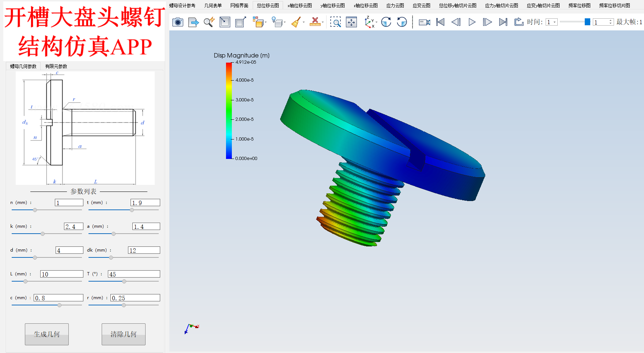Open dropdown arrow beside light bulb icon
Viewport: 644px width, 353px height.
[285, 23]
